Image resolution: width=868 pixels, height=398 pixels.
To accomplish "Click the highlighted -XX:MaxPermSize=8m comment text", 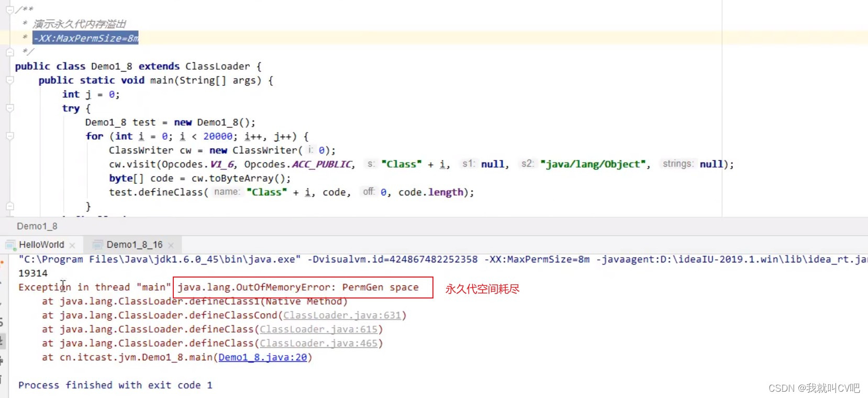I will click(86, 38).
